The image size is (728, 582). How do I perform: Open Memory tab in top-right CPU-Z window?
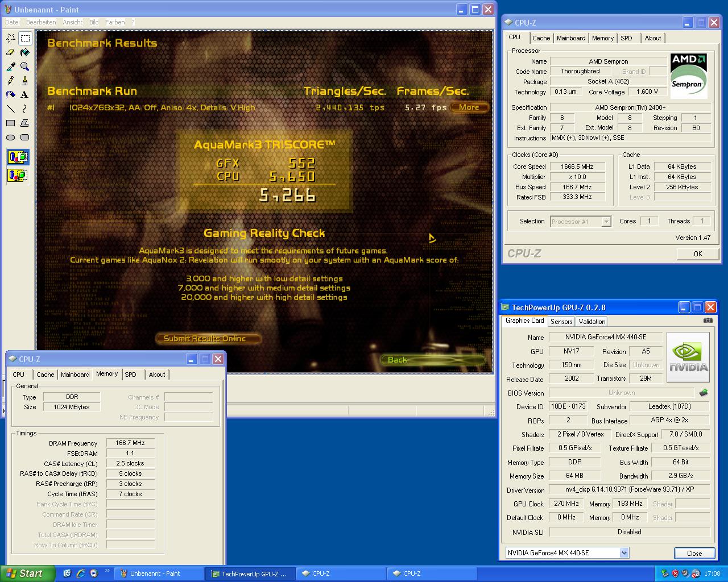[602, 38]
